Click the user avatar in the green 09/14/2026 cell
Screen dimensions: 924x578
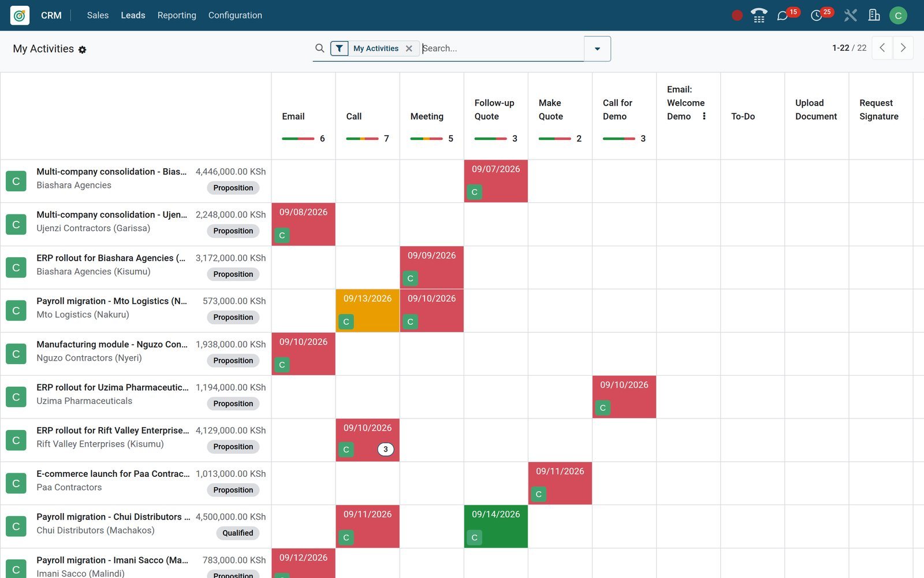coord(474,538)
